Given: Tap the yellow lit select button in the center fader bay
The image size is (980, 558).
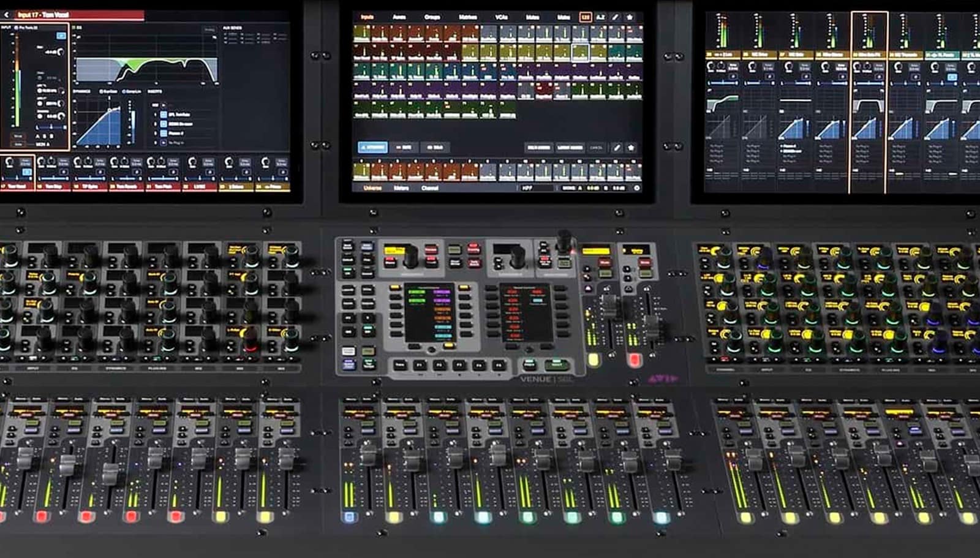Looking at the screenshot, I should [x=394, y=518].
